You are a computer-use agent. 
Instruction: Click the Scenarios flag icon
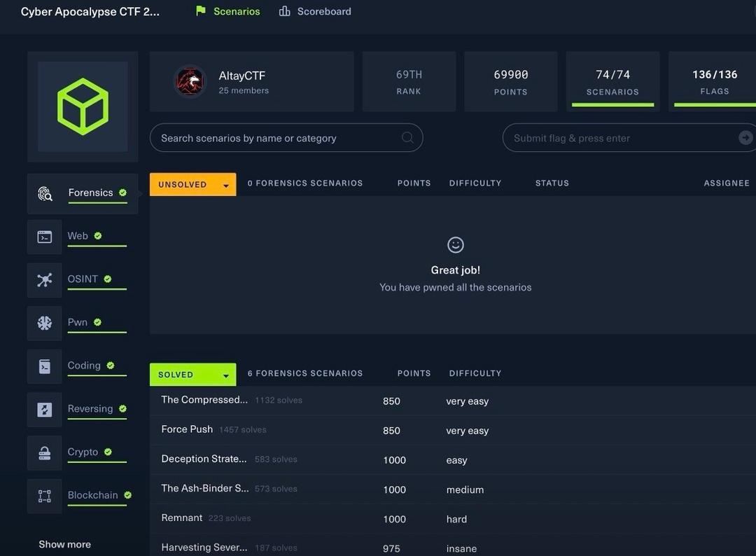[201, 11]
